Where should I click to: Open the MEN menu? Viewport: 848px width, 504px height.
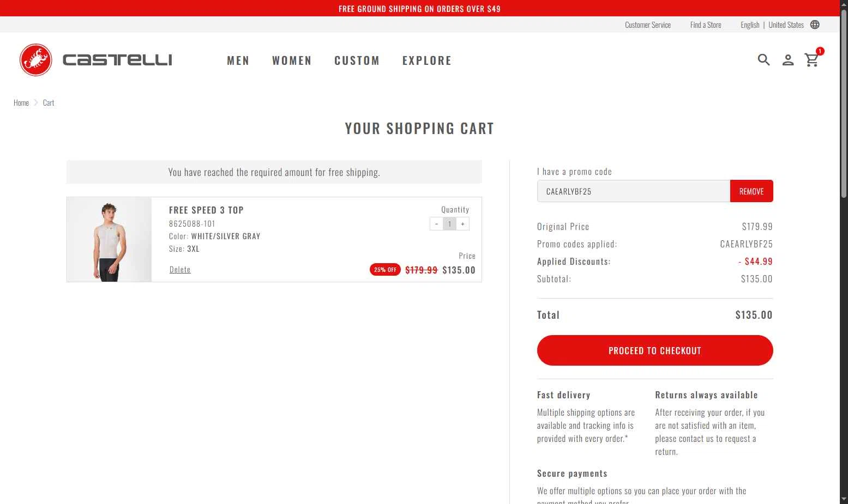tap(238, 60)
